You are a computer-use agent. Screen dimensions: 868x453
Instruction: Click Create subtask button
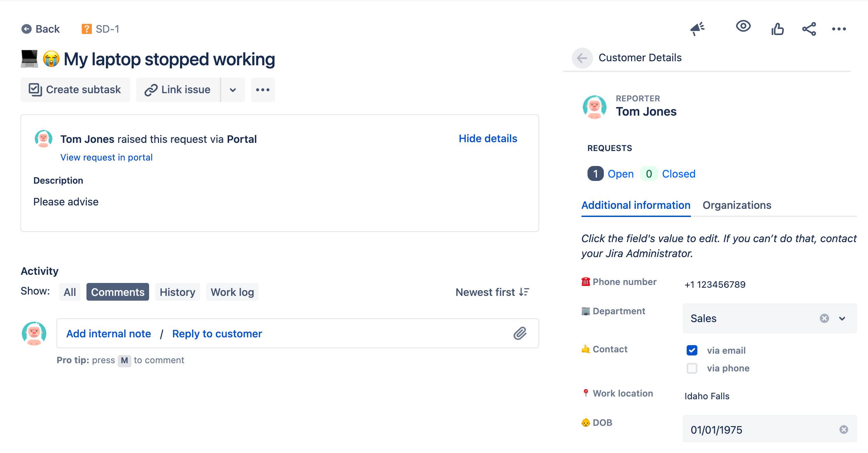(75, 90)
